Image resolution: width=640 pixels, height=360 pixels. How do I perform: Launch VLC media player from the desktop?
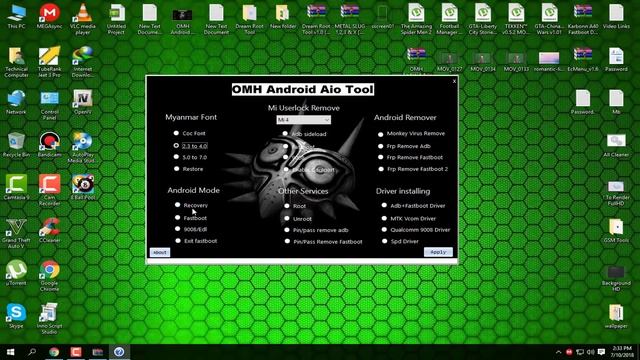pyautogui.click(x=83, y=19)
